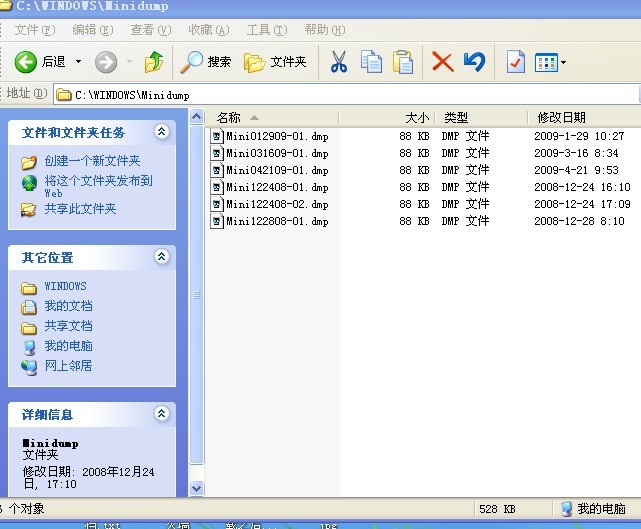
Task: Click the address bar showing C:\WINDOWS\Minidump
Action: pyautogui.click(x=345, y=95)
